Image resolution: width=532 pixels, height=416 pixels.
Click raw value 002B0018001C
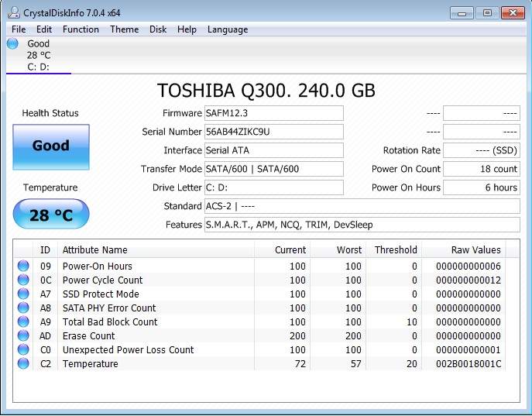(469, 364)
